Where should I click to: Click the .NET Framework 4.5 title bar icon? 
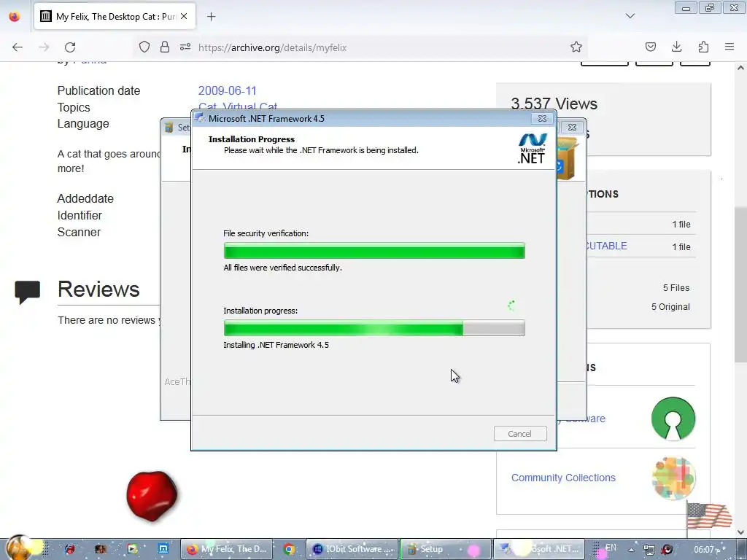coord(200,118)
